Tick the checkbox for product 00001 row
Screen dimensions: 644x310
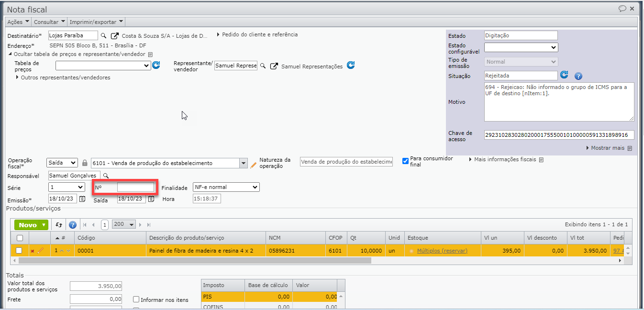click(x=19, y=250)
